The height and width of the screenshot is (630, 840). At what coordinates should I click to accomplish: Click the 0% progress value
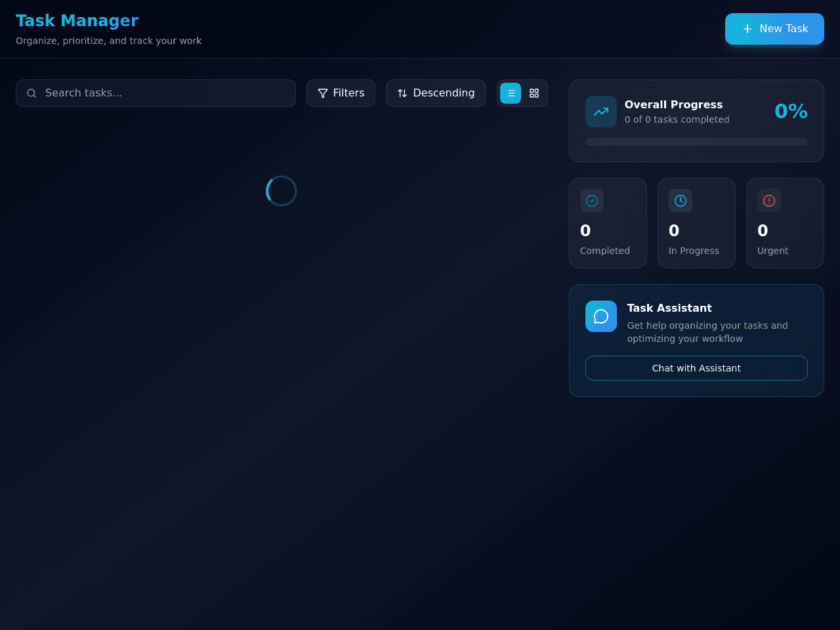[791, 112]
